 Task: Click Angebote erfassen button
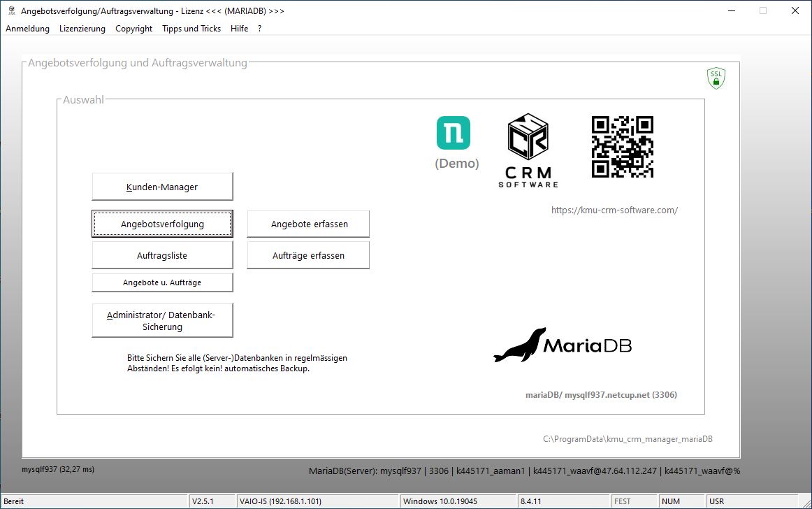(308, 224)
